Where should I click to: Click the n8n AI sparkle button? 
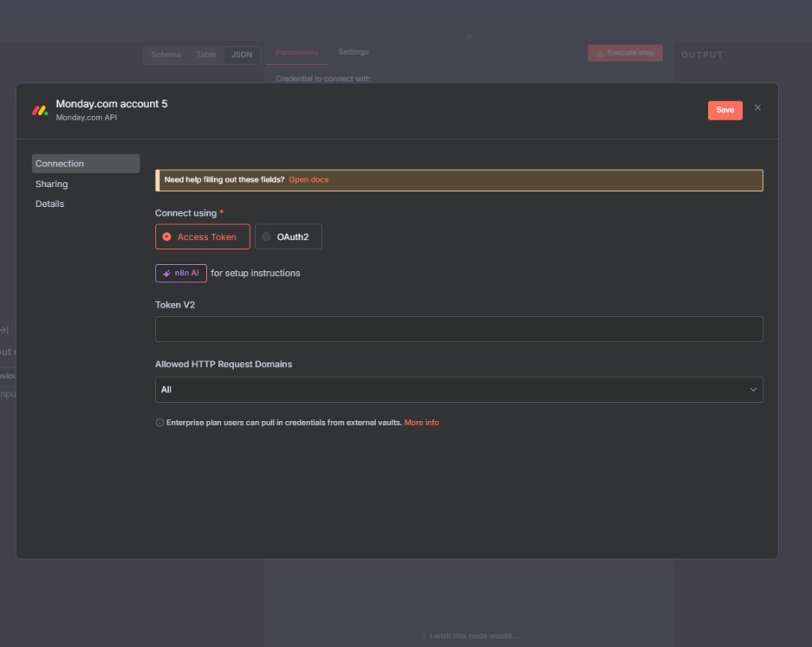[181, 273]
